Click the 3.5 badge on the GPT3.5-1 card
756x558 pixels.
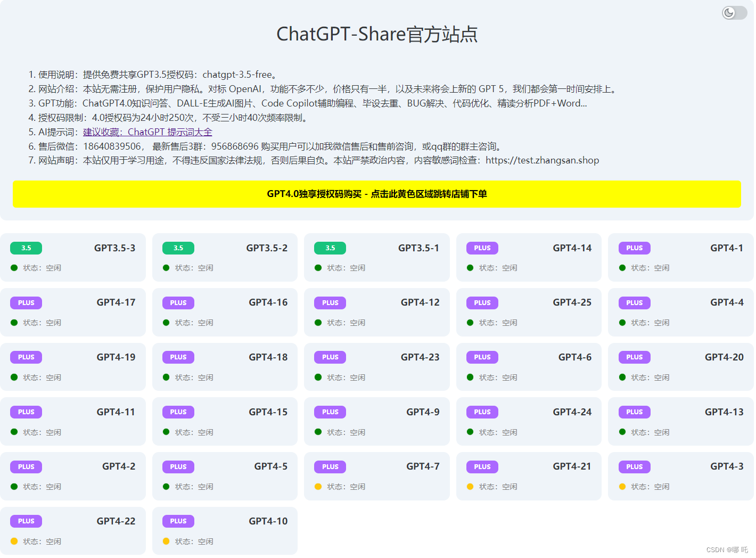(x=330, y=248)
